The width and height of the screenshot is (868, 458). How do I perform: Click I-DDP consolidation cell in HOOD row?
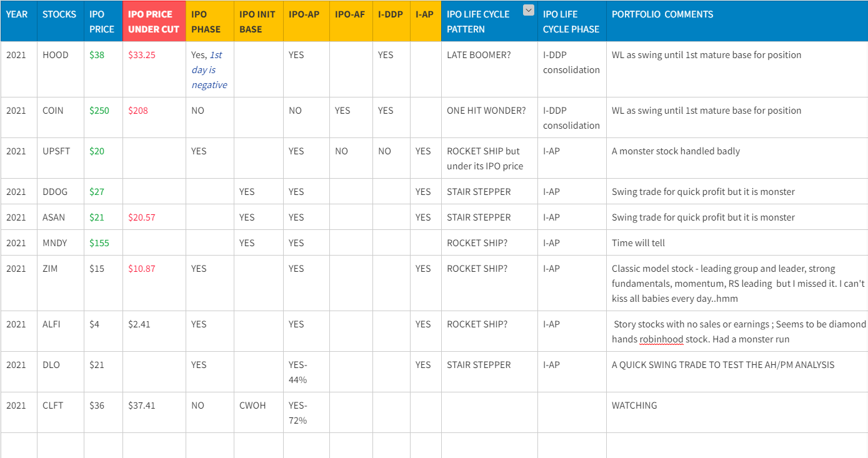(x=572, y=69)
